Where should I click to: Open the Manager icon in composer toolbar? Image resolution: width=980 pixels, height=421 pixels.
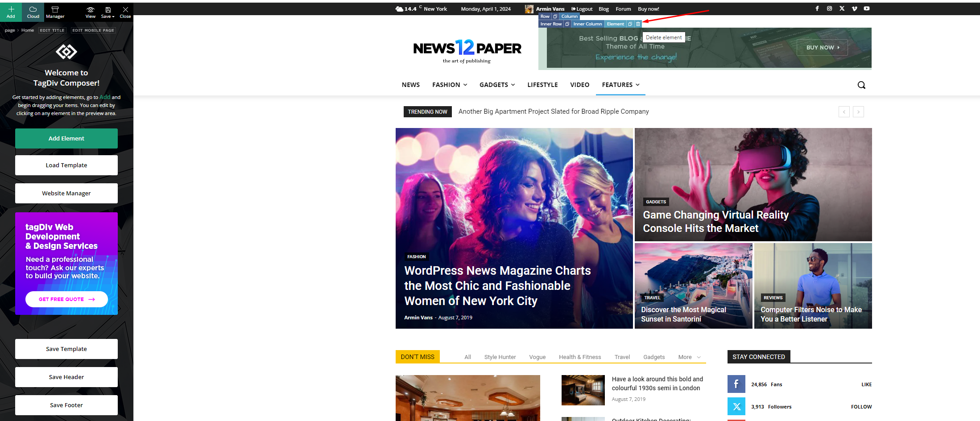[55, 9]
